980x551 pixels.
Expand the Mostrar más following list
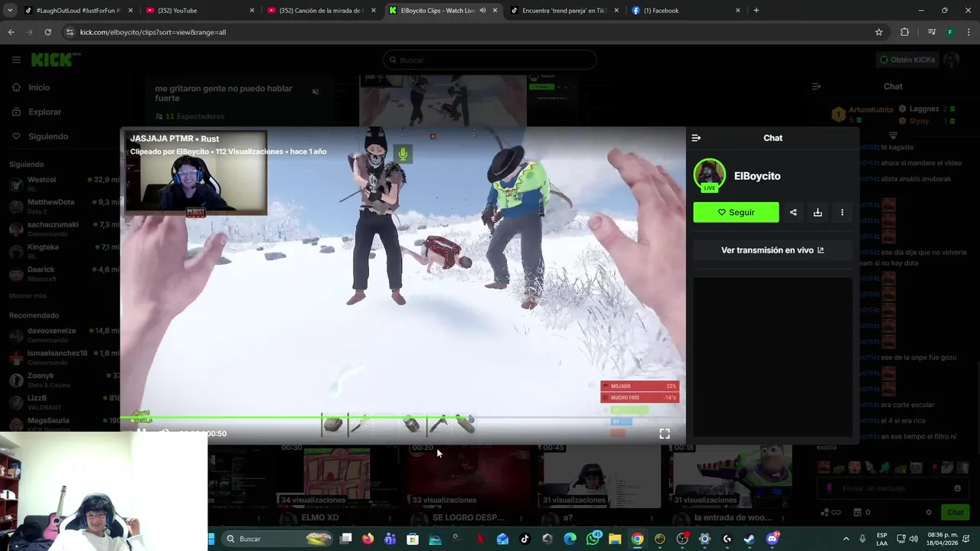click(28, 295)
